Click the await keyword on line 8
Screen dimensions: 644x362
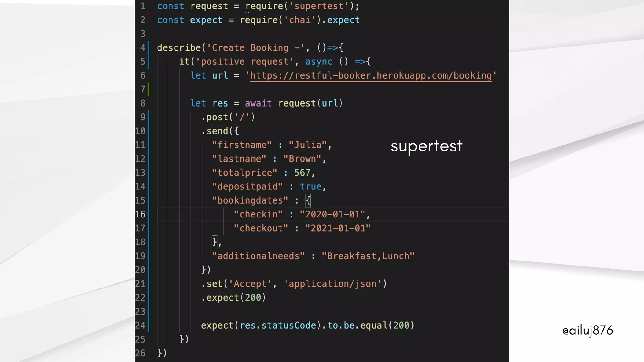tap(258, 103)
